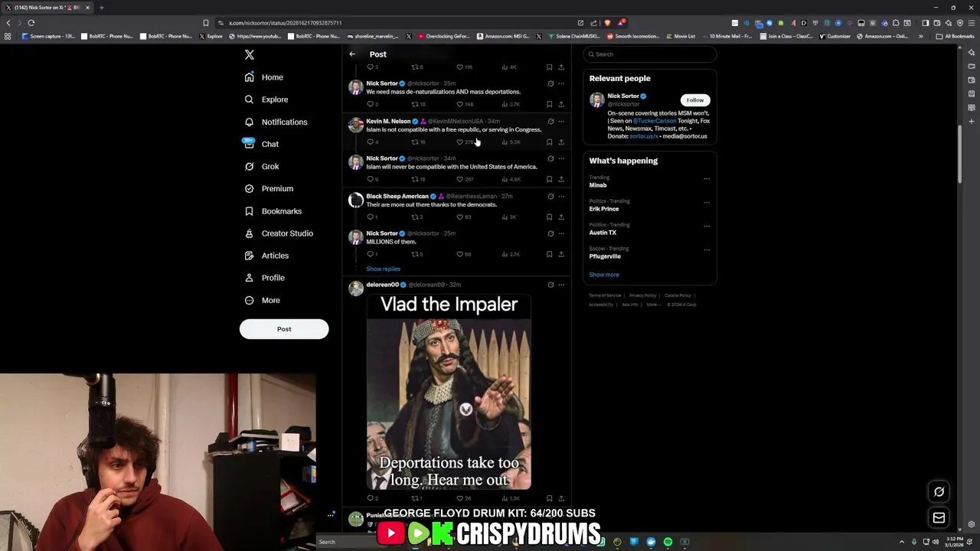Repost Kevin M. Nelson's reply
The image size is (980, 551).
pos(418,142)
